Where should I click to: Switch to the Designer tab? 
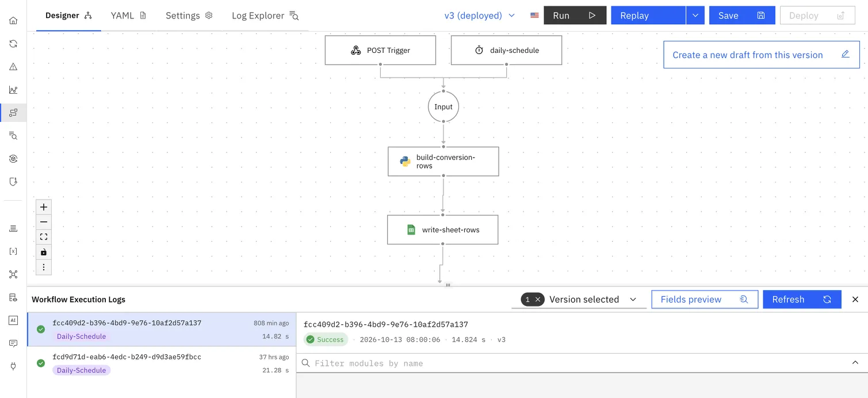68,16
